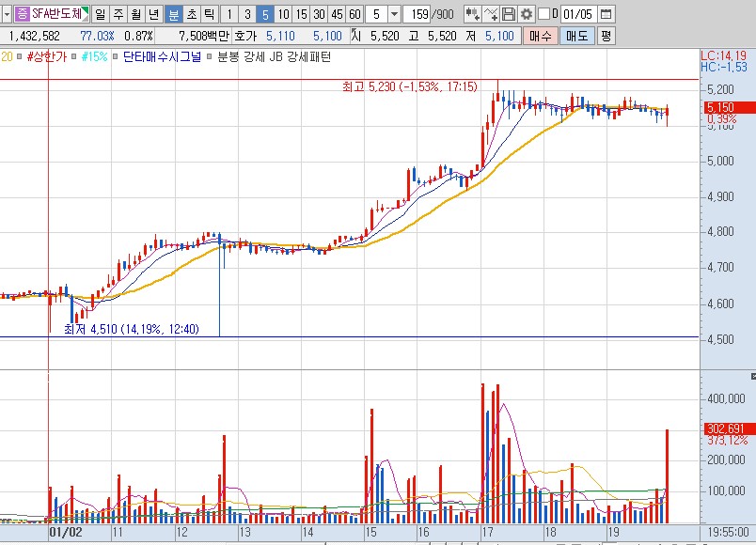Viewport: 756px width, 545px height.
Task: Click the LC:14.19 readout
Action: (723, 55)
